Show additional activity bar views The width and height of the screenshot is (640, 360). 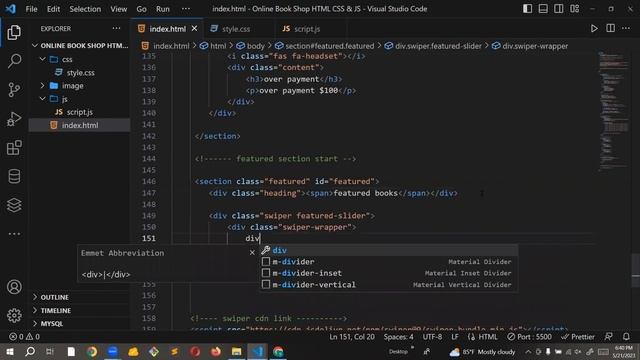pos(14,234)
